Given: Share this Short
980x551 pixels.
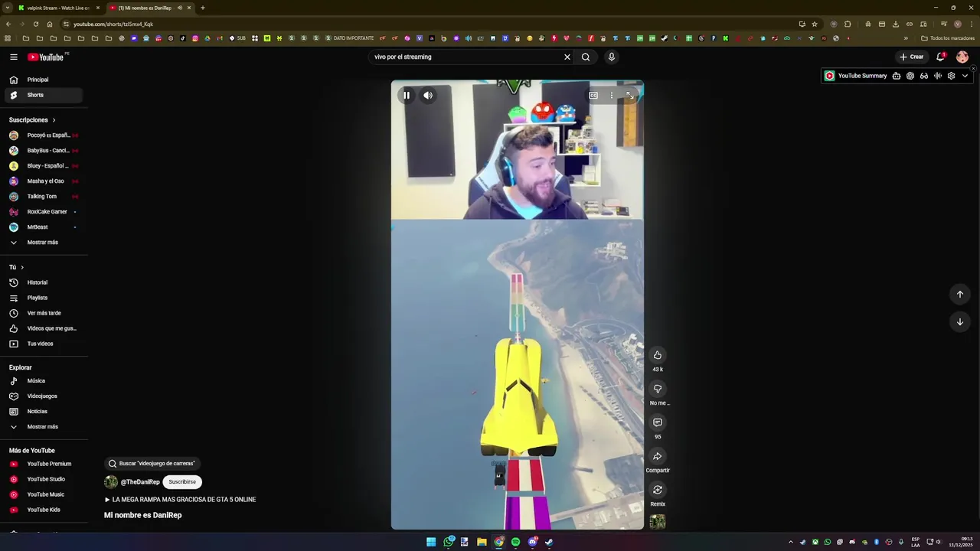Looking at the screenshot, I should (x=658, y=456).
